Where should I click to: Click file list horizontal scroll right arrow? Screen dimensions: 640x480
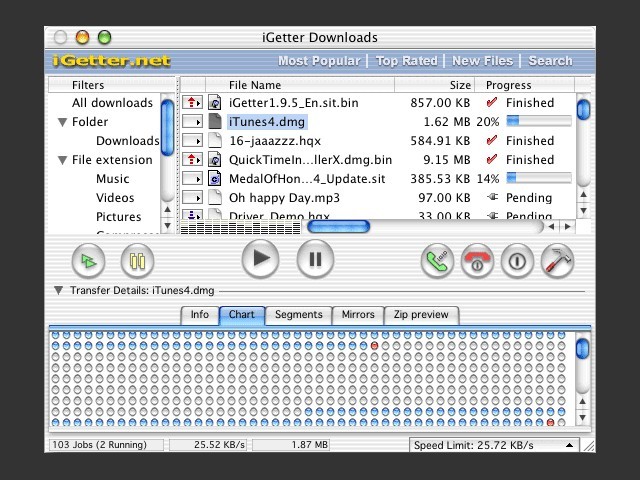point(567,227)
